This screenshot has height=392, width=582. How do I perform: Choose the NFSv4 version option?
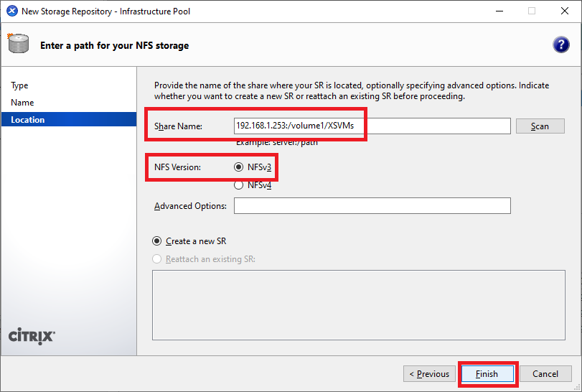tap(239, 185)
